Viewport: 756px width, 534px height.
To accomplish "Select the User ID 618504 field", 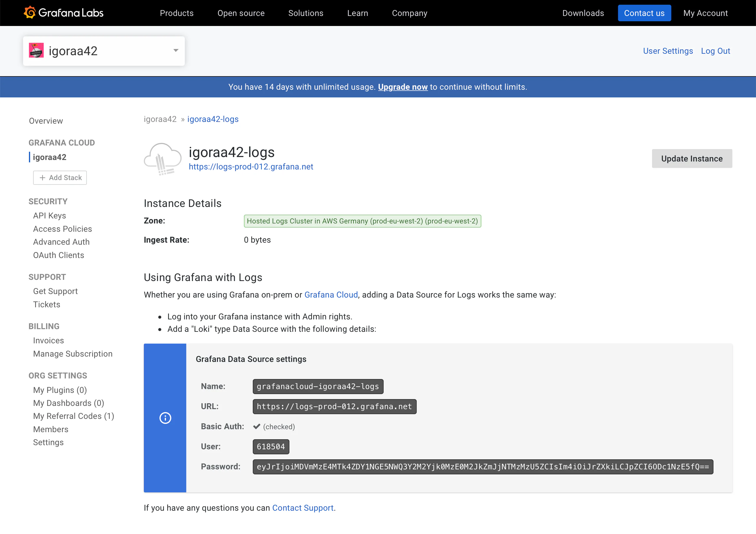I will click(271, 446).
